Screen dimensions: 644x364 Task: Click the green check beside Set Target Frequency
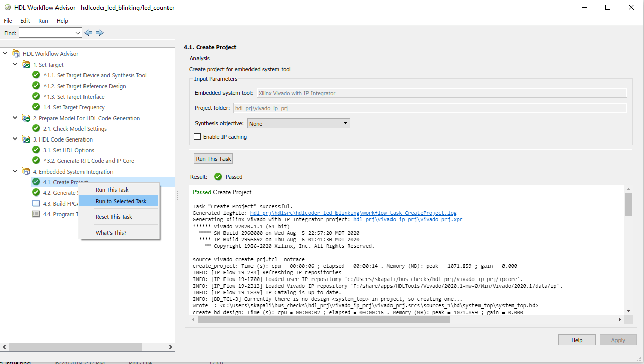(36, 107)
